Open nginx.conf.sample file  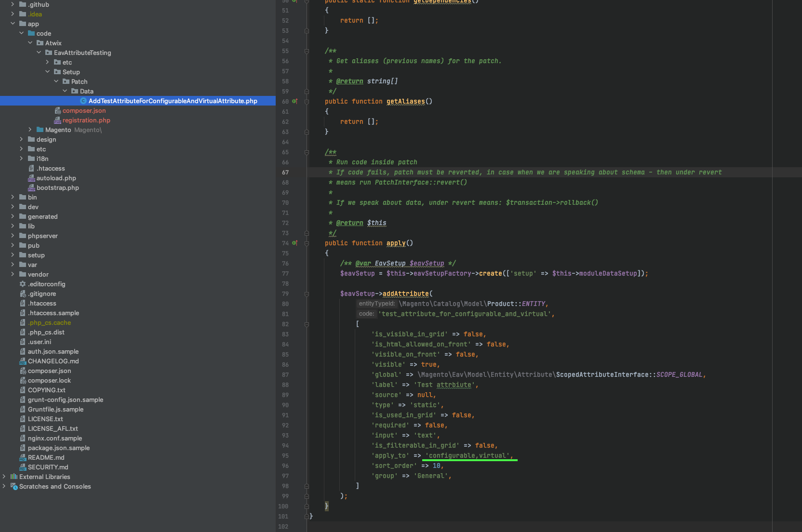click(55, 438)
